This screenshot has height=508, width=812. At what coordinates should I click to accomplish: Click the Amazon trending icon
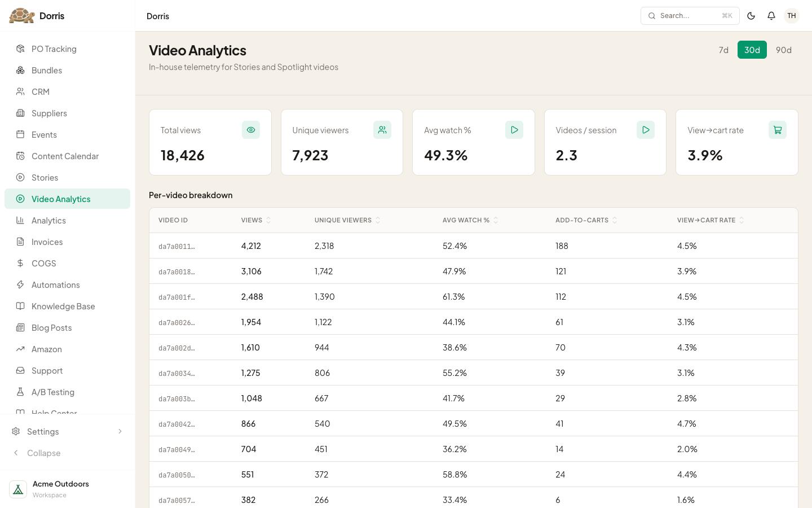20,349
